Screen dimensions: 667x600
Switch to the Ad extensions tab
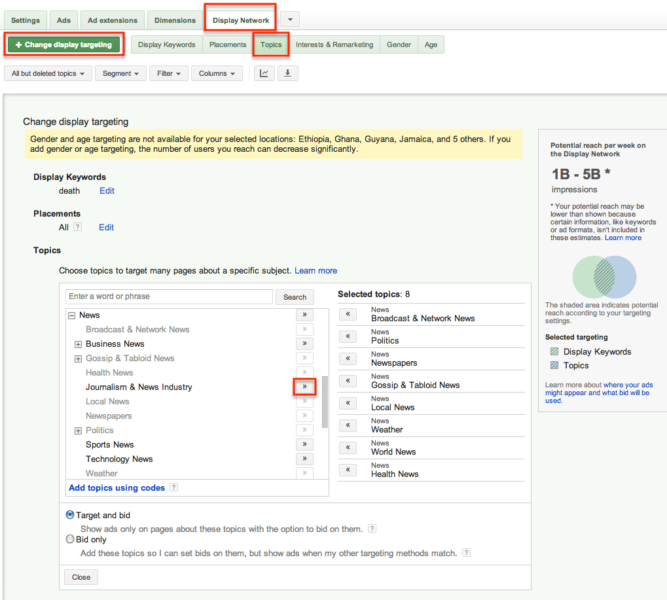click(x=112, y=19)
